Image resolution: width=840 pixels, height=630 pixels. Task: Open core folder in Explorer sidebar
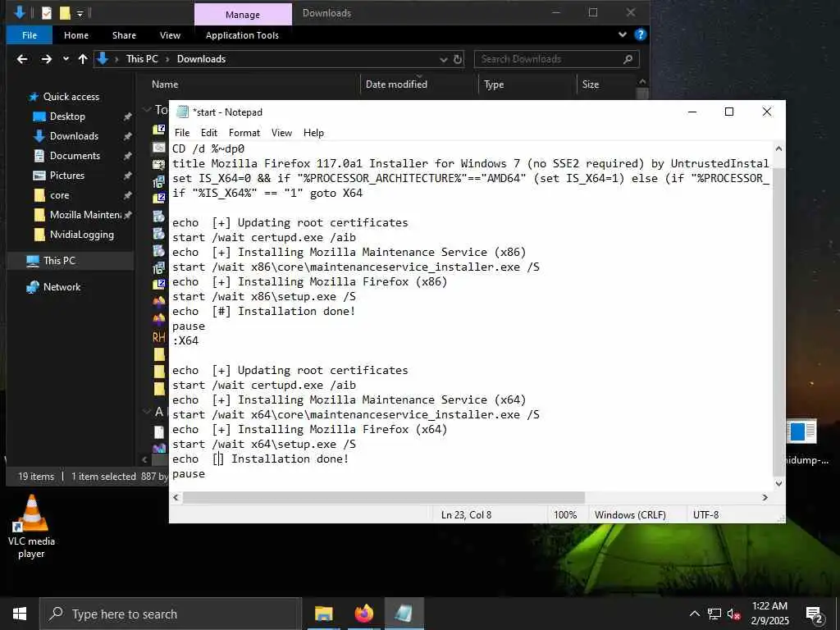pos(59,195)
